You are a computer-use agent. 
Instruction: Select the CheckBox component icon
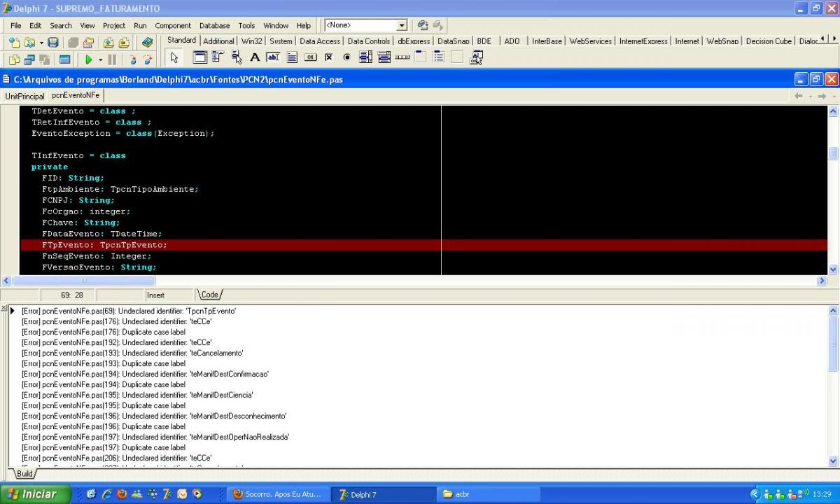[329, 58]
